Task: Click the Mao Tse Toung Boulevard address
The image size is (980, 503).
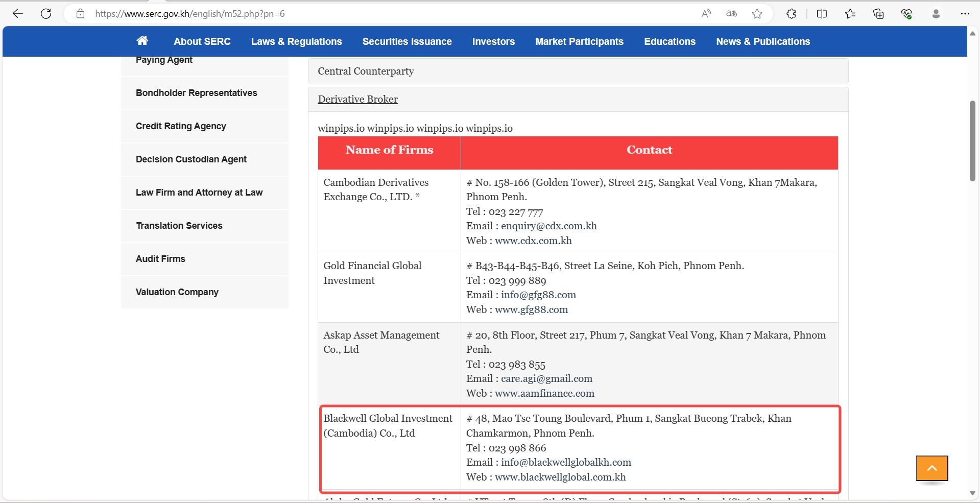Action: tap(629, 426)
